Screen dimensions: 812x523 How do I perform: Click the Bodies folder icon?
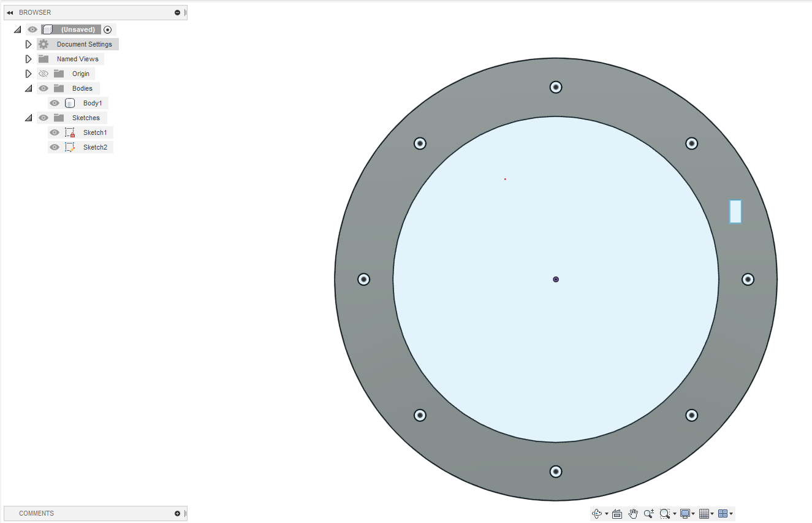pos(59,88)
